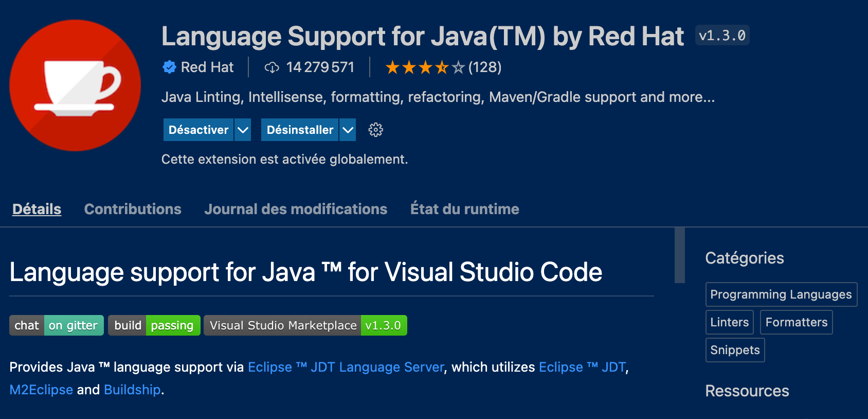
Task: Open the extension settings gear menu
Action: point(376,130)
